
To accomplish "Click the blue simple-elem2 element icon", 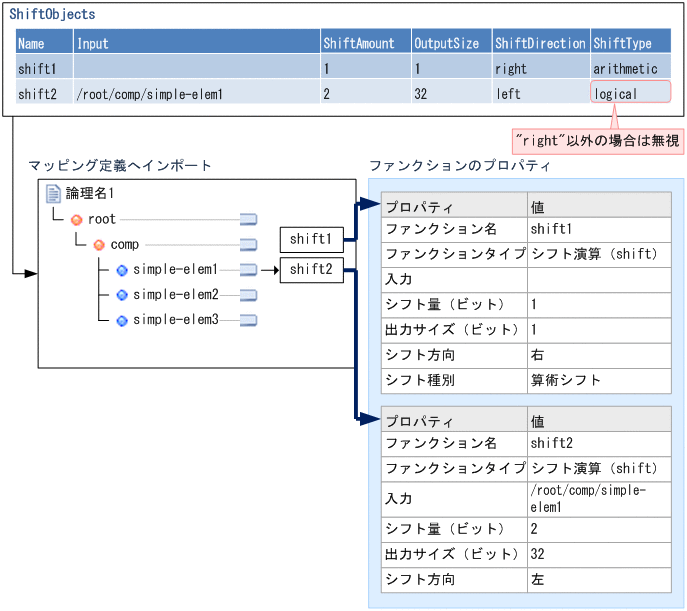I will [x=122, y=295].
